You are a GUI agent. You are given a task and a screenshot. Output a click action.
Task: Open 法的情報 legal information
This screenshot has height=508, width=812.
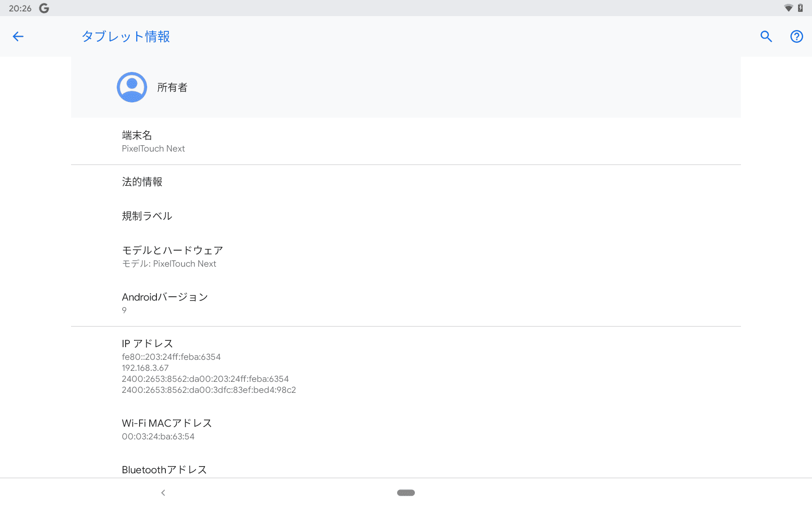[406, 182]
